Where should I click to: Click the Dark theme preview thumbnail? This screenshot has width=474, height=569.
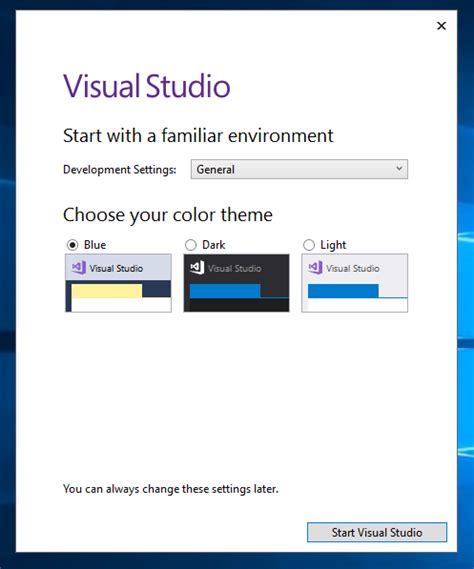pos(237,283)
